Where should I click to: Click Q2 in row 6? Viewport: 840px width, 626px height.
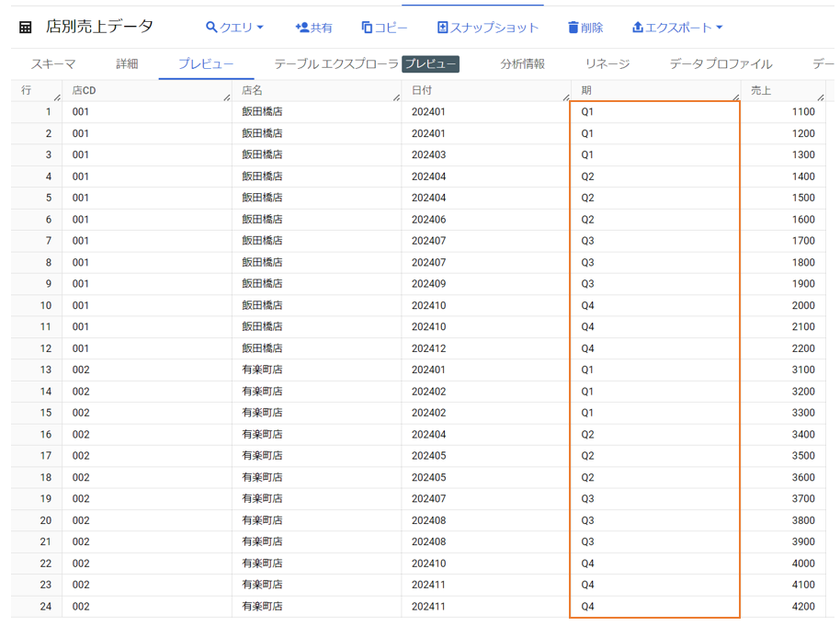pos(587,219)
